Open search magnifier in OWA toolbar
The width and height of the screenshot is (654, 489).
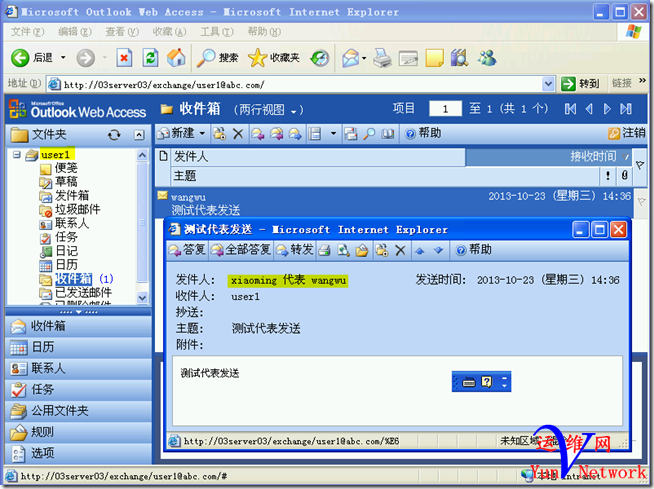point(369,134)
